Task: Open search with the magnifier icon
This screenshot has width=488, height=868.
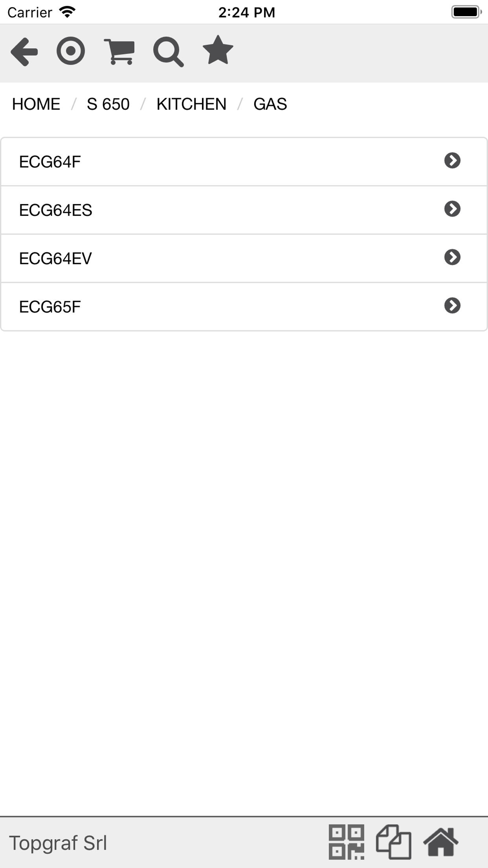Action: coord(168,52)
